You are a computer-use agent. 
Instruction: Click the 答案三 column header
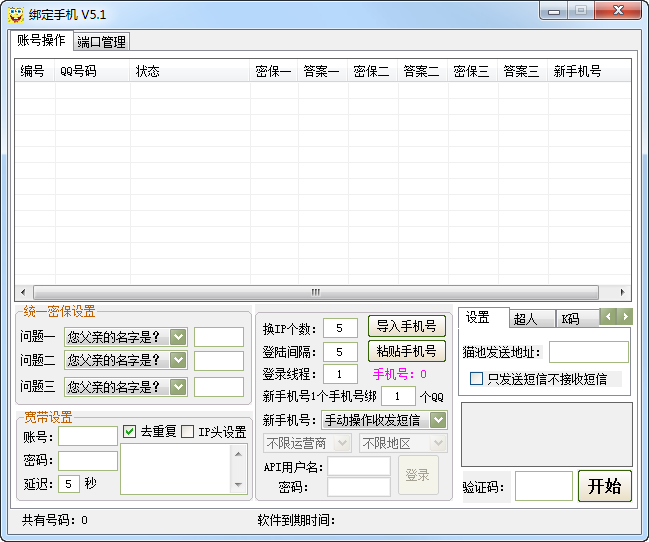point(523,71)
